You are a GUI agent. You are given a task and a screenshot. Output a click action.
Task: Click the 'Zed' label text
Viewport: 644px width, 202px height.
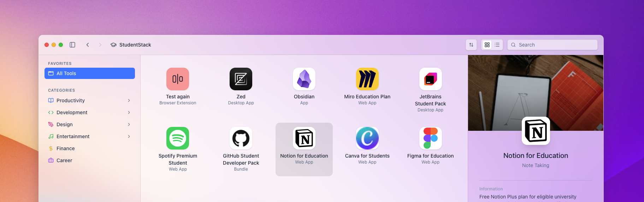point(241,97)
